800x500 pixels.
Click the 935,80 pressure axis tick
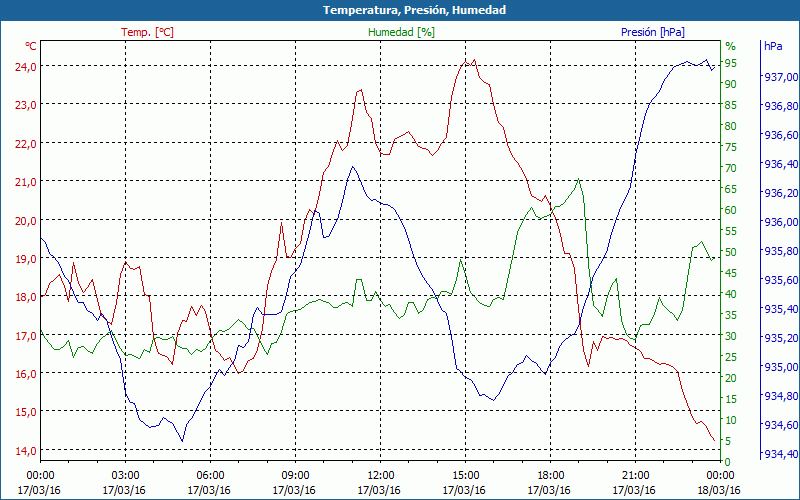780,252
